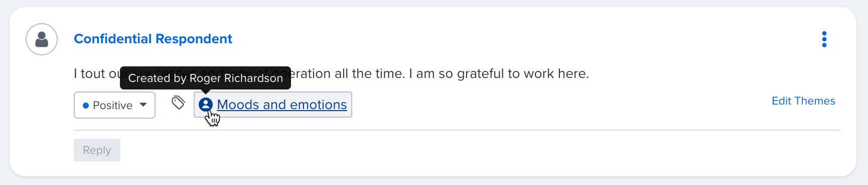The image size is (868, 185).
Task: Open the Moods and emotions theme link
Action: (x=282, y=105)
